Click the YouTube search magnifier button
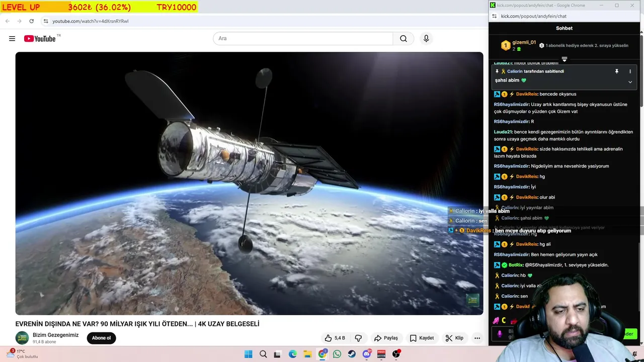The image size is (644, 362). pyautogui.click(x=404, y=39)
